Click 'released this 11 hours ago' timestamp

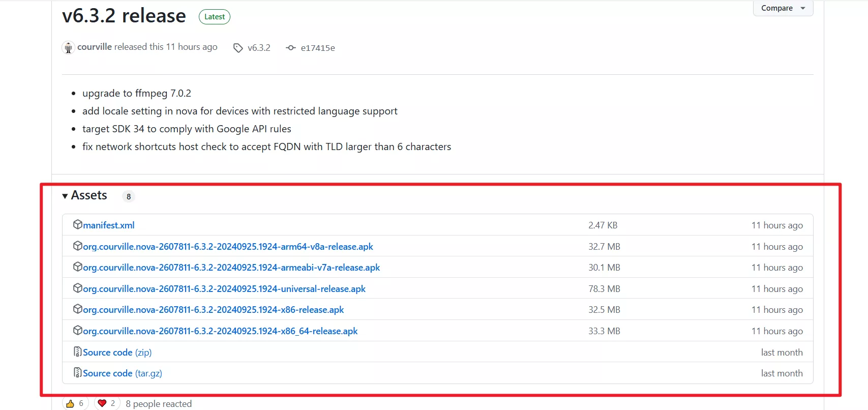click(166, 47)
